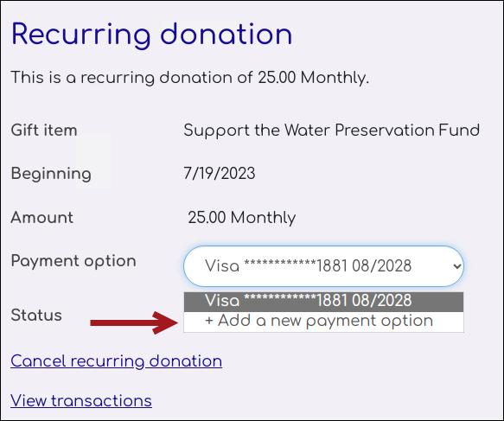The image size is (504, 421).
Task: Click the Payment option label
Action: click(x=73, y=261)
